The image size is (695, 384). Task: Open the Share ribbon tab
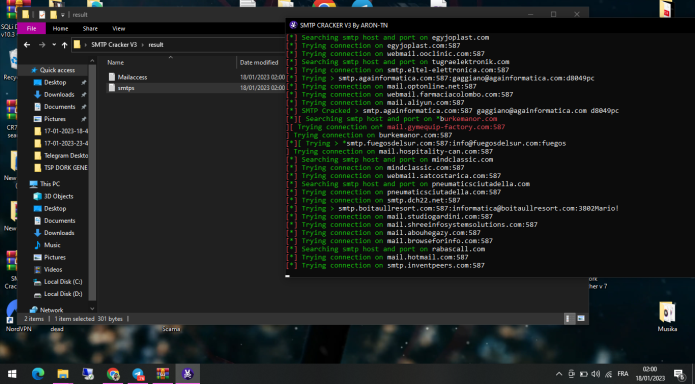[x=90, y=28]
